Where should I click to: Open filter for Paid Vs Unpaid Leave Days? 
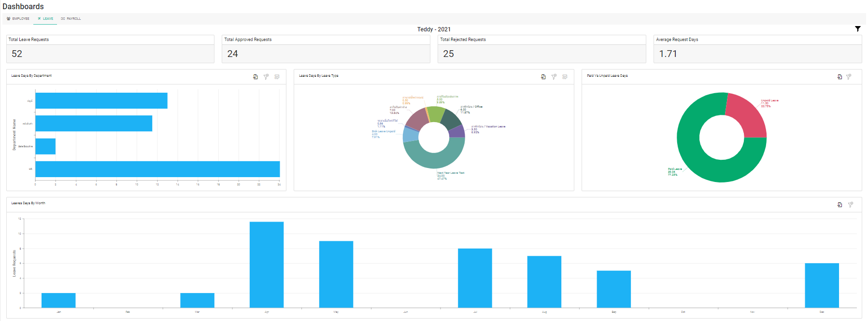point(849,77)
